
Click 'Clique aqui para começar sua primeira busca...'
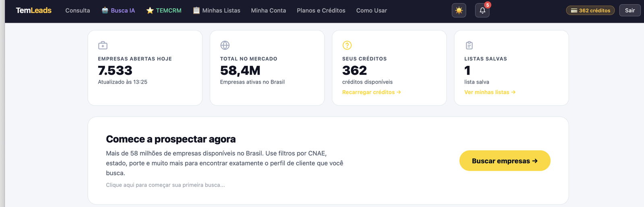(x=165, y=185)
